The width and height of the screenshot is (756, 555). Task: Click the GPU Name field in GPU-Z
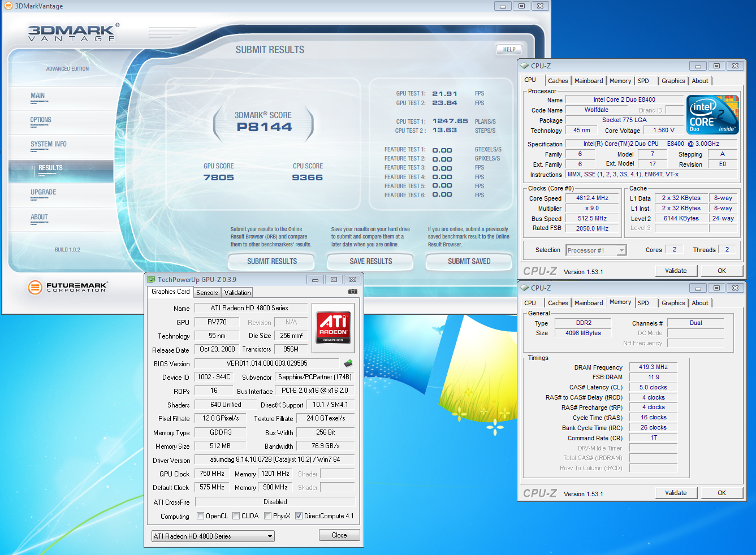tap(251, 308)
